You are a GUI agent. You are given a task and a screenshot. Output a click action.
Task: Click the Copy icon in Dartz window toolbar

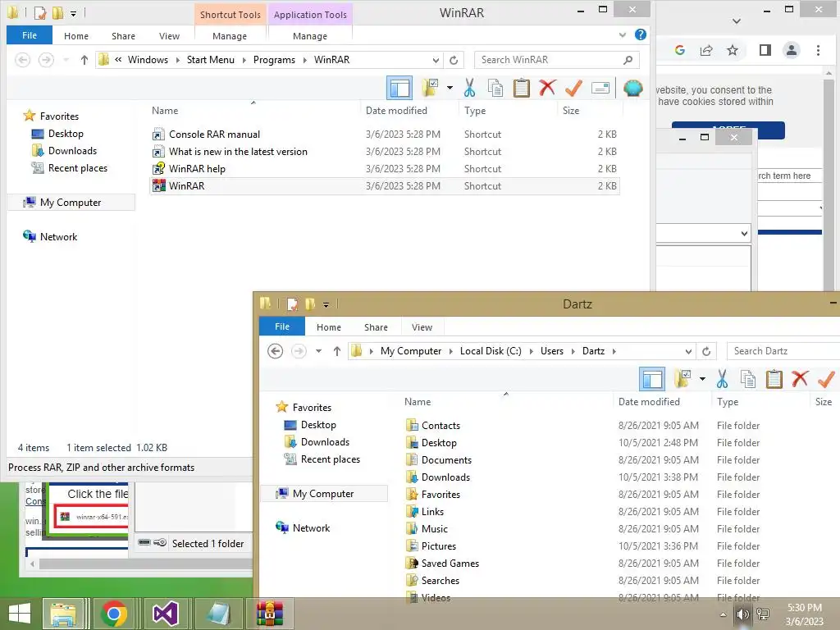(x=748, y=379)
